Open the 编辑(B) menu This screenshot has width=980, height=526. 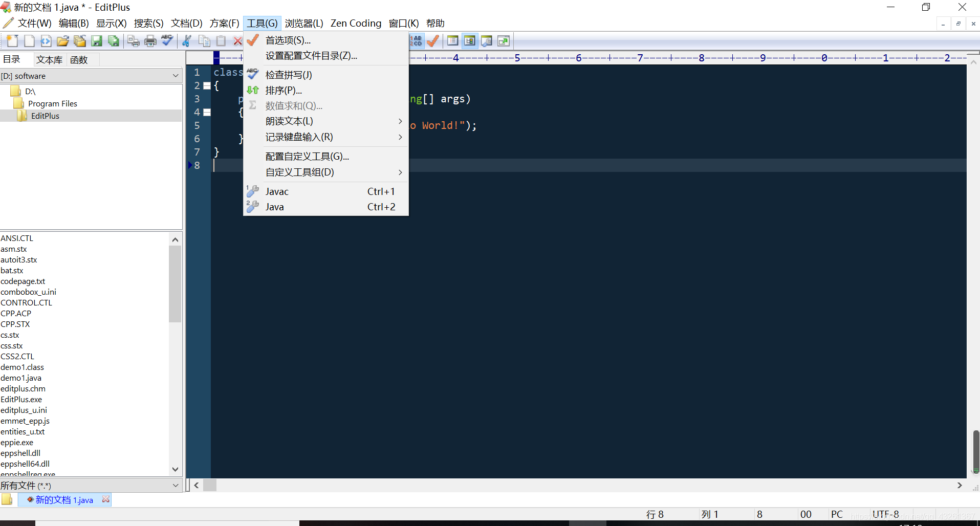pyautogui.click(x=74, y=23)
